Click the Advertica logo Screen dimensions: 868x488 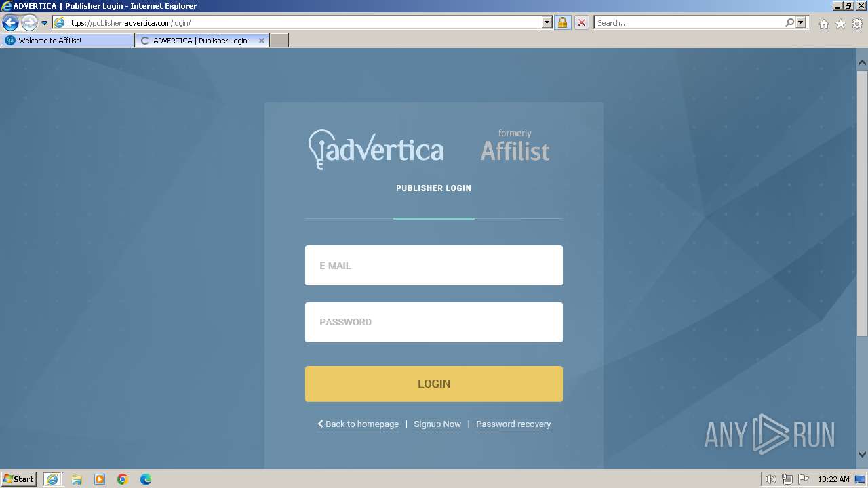tap(376, 150)
